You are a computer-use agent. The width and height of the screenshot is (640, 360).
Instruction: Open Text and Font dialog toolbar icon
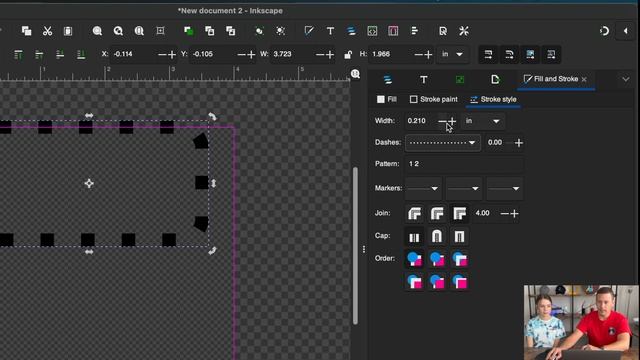(x=330, y=31)
